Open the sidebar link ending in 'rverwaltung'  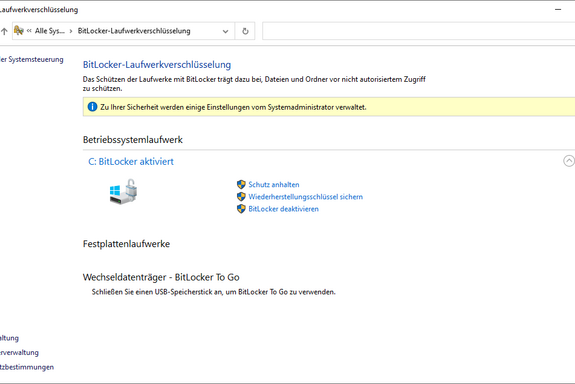tap(19, 353)
